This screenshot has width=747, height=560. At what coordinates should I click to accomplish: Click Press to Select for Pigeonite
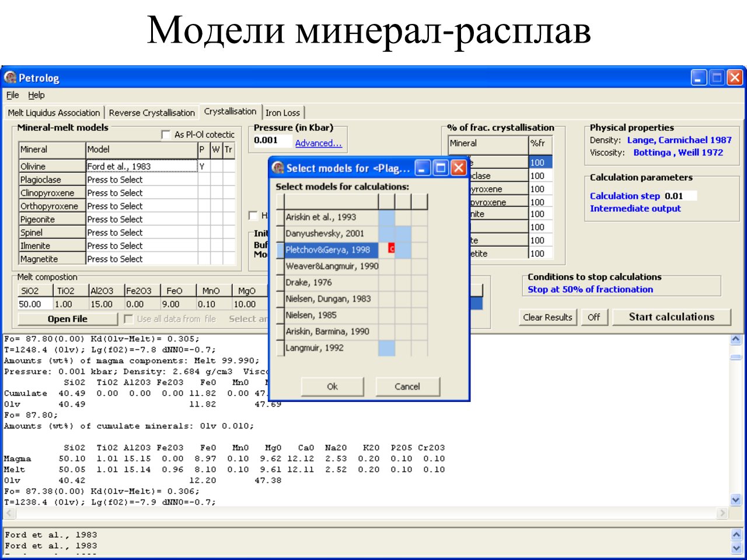click(x=142, y=219)
